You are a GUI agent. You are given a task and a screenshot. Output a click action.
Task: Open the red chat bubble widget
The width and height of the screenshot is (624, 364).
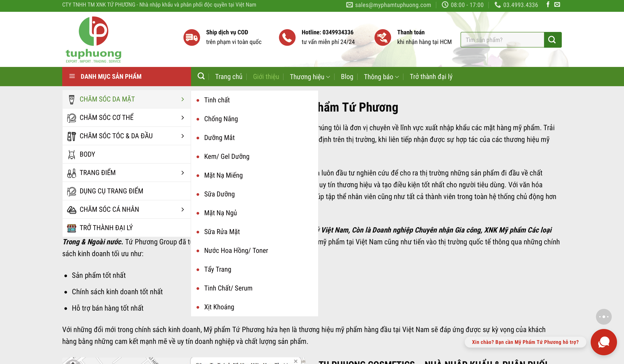point(603,342)
